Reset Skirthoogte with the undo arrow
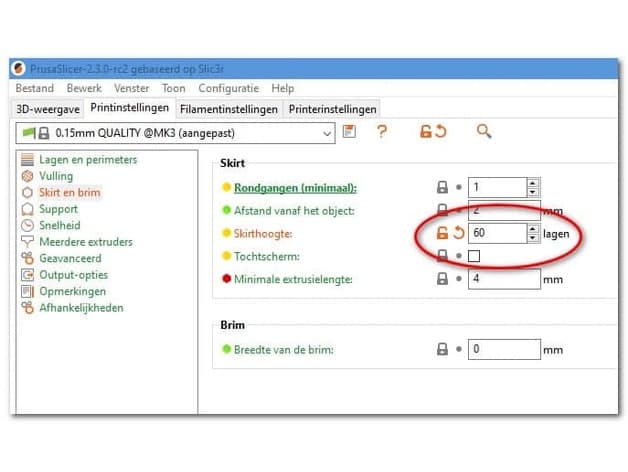The height and width of the screenshot is (472, 628). 459,233
